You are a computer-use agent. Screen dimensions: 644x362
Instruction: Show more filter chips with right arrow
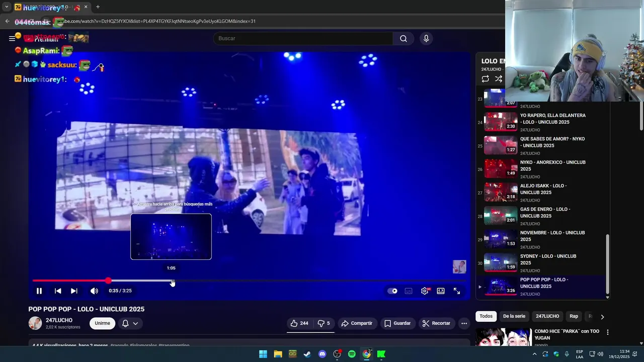(x=602, y=317)
